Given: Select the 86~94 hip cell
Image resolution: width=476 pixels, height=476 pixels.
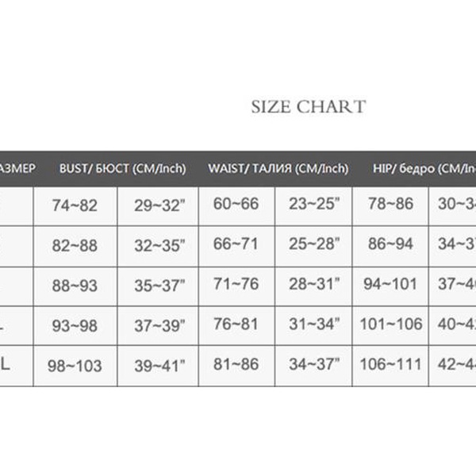Looking at the screenshot, I should 390,244.
